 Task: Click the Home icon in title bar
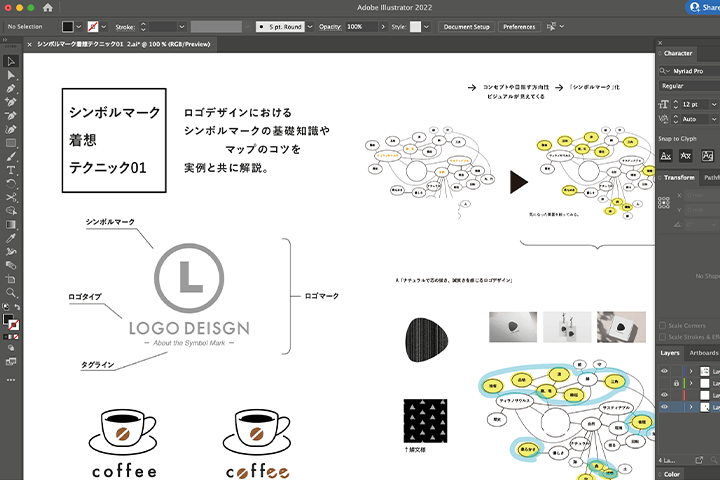coord(48,7)
